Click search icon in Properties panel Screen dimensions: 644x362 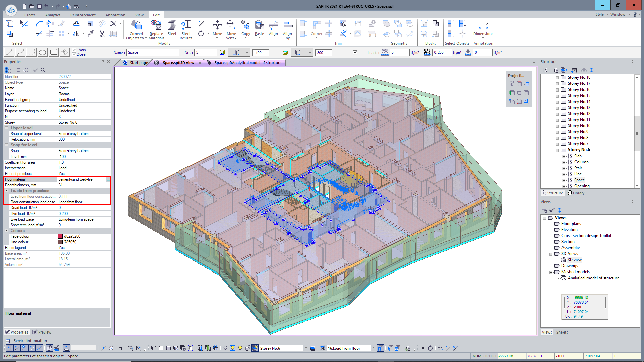[x=43, y=70]
